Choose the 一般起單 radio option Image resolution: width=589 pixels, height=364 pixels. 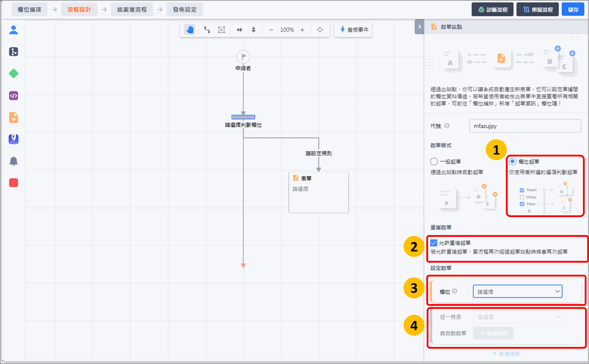tap(434, 161)
